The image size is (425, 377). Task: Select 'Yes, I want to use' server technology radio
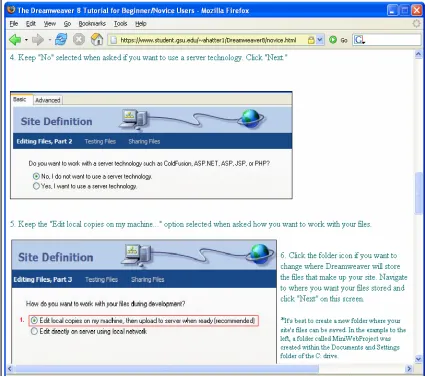[36, 186]
